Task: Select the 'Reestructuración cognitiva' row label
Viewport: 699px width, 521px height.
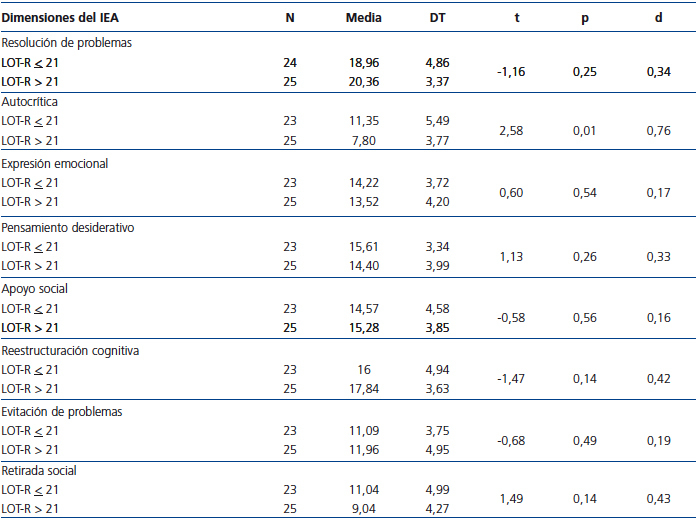Action: pyautogui.click(x=70, y=351)
